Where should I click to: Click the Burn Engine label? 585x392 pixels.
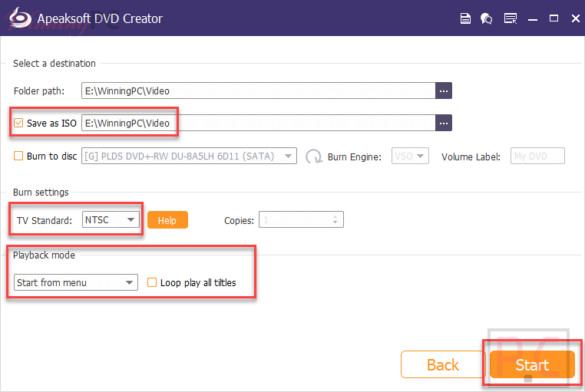point(355,156)
